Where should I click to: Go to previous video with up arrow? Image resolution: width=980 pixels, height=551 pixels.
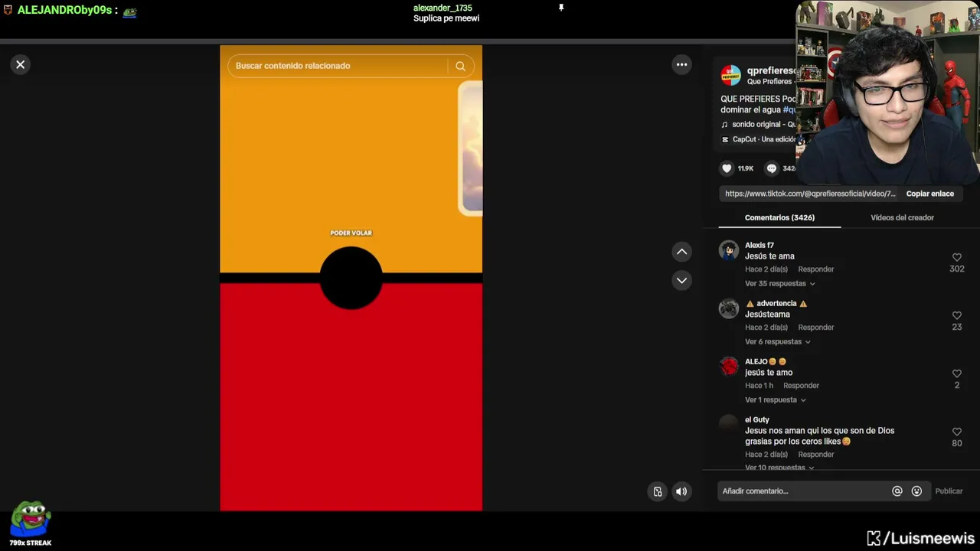681,252
